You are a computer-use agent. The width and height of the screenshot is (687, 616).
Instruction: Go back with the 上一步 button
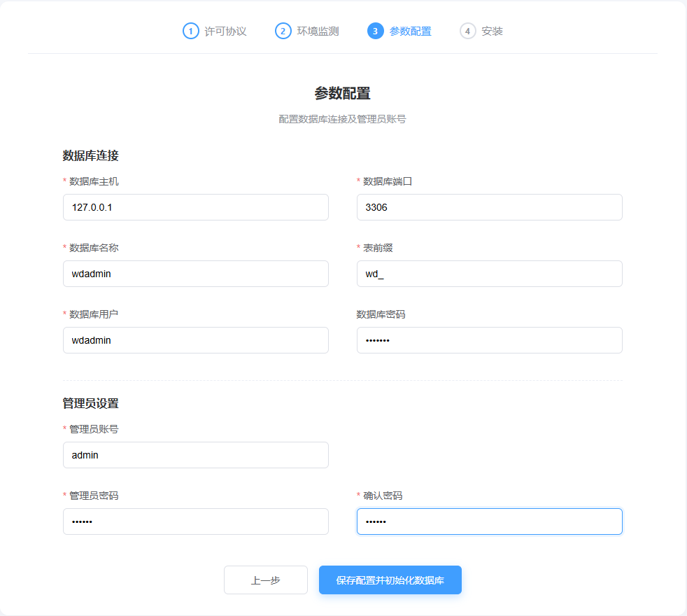click(266, 580)
